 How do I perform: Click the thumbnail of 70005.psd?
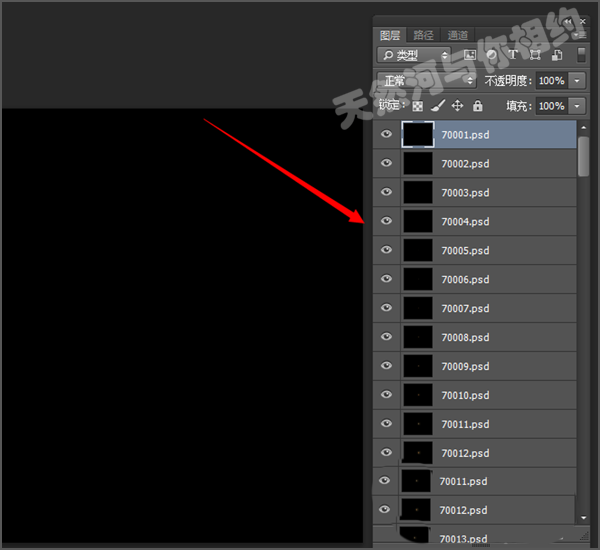coord(418,250)
